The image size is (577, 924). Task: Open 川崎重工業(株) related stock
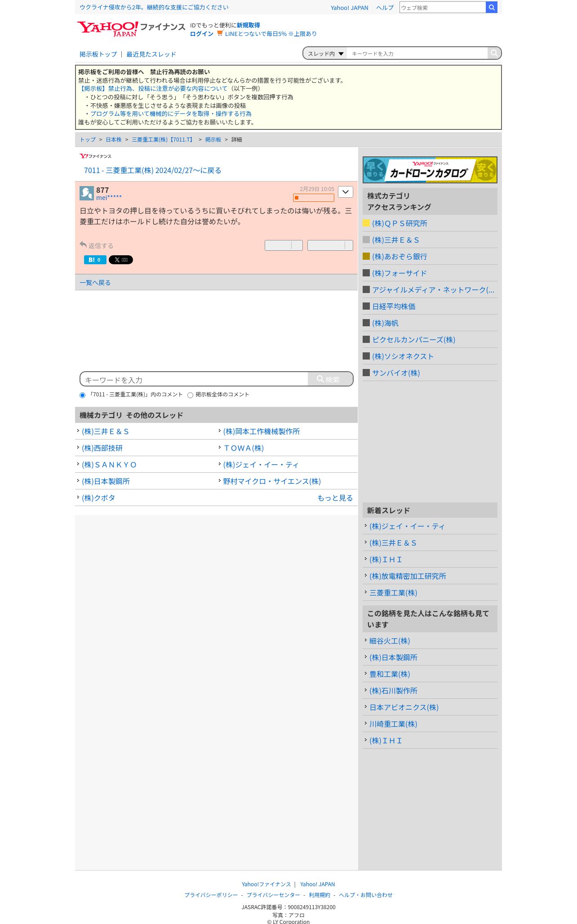tap(393, 724)
